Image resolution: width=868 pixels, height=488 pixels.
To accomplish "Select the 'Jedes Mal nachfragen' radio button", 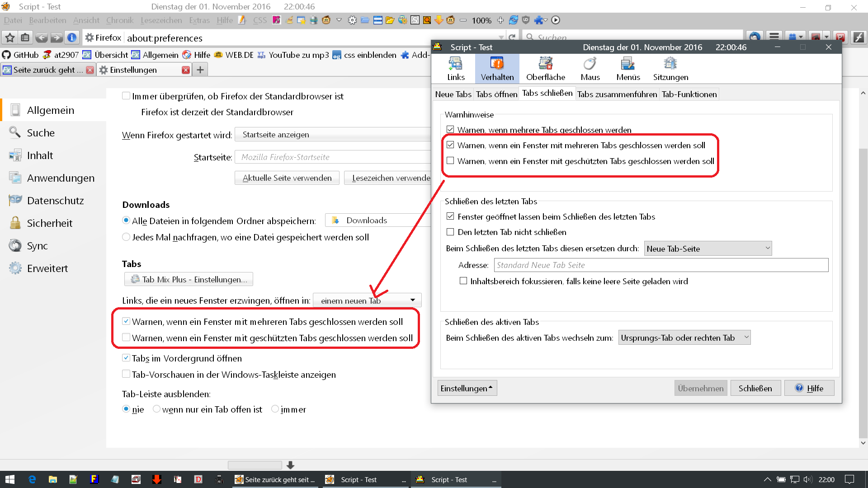I will [x=126, y=237].
